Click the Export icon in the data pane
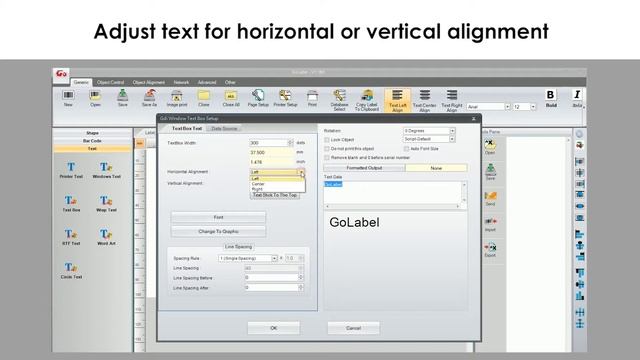 point(490,249)
